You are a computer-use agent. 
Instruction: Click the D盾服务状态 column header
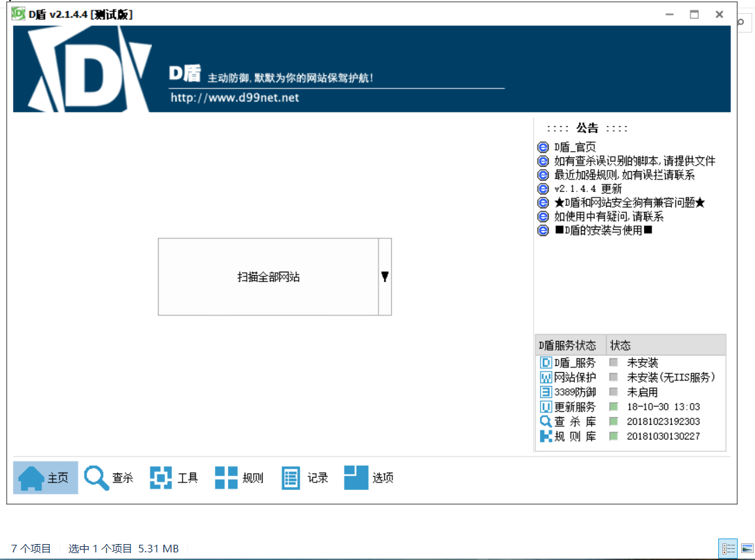point(570,345)
